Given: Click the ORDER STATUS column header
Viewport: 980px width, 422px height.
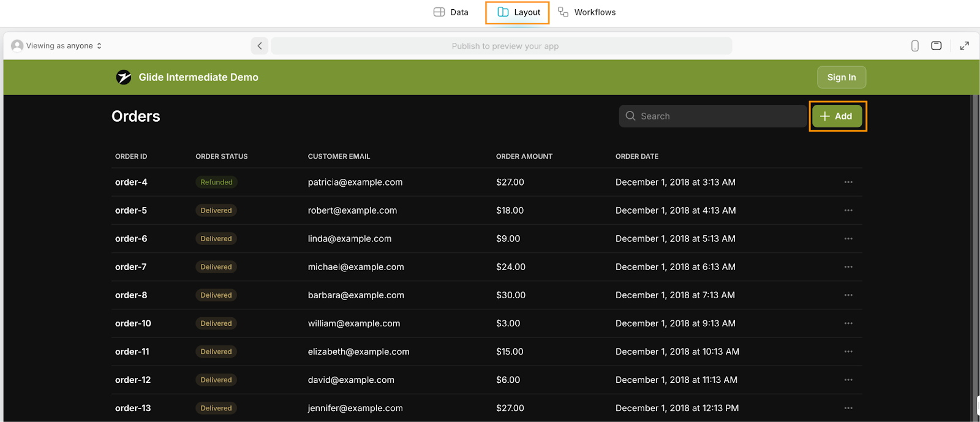Looking at the screenshot, I should pos(222,157).
